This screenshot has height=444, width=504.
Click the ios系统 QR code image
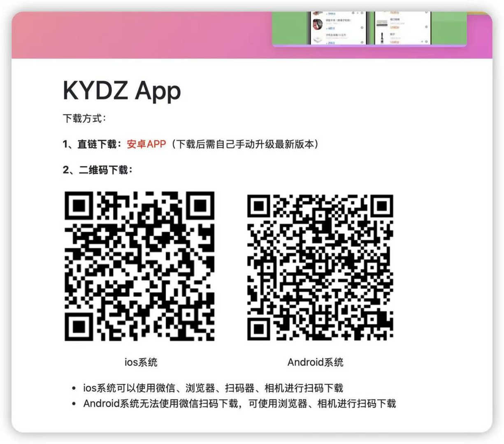pos(139,266)
